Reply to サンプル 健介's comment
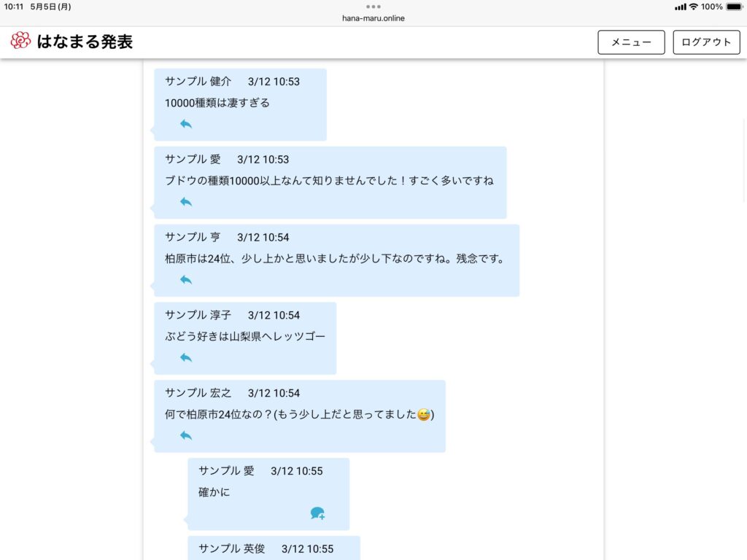747x560 pixels. (x=186, y=124)
